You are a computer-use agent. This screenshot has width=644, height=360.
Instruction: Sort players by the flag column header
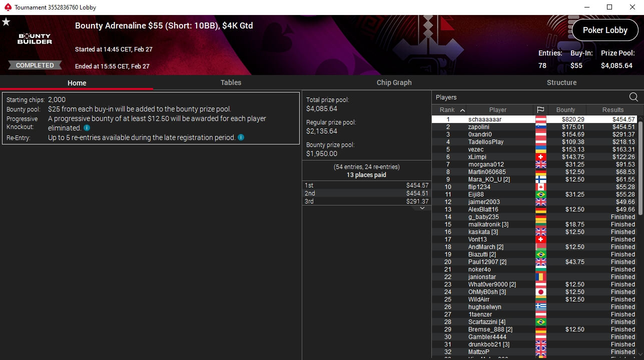[540, 110]
